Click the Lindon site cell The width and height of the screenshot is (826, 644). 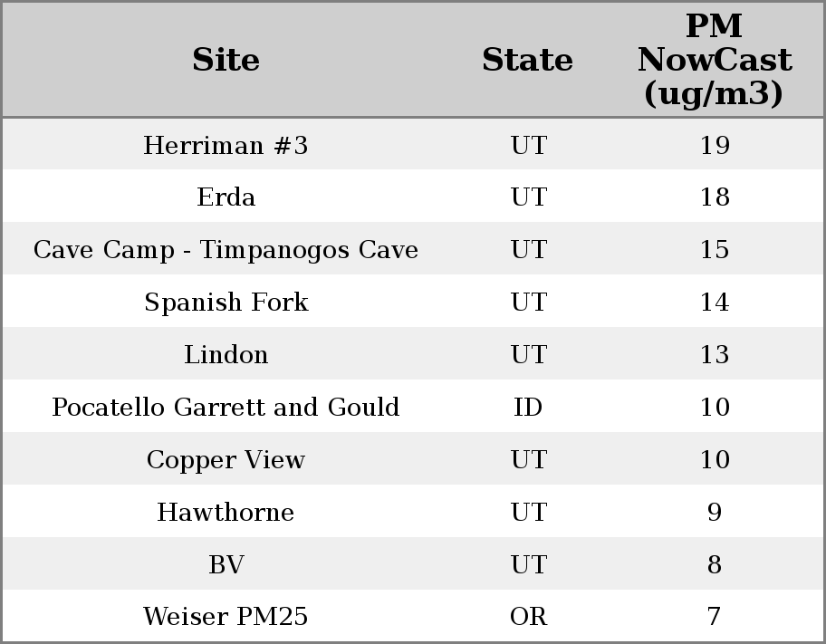tap(226, 355)
